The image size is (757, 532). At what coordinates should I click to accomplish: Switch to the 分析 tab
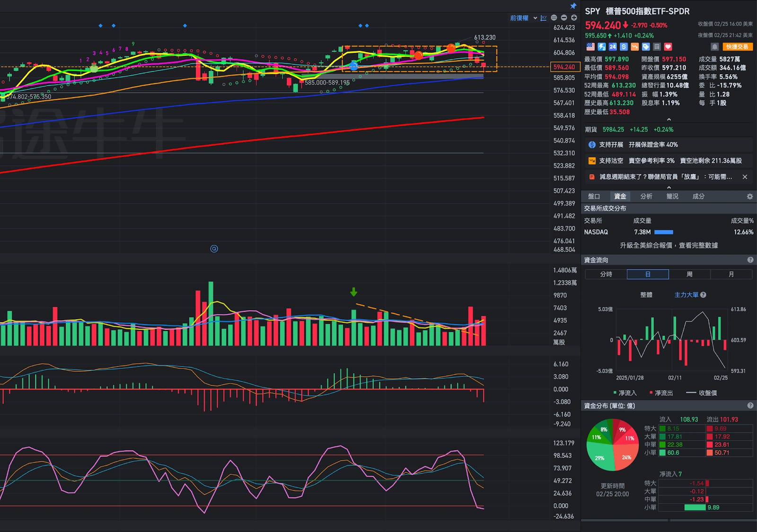pos(646,196)
